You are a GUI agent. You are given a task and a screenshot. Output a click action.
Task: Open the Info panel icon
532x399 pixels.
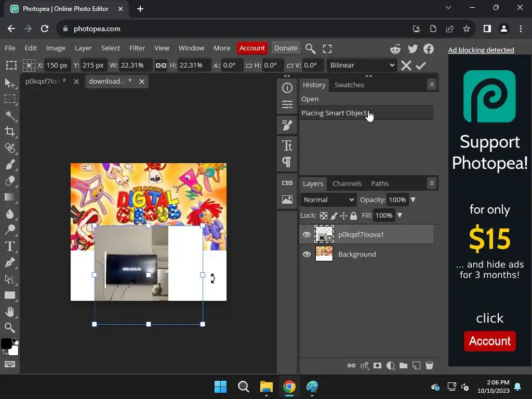[x=287, y=88]
